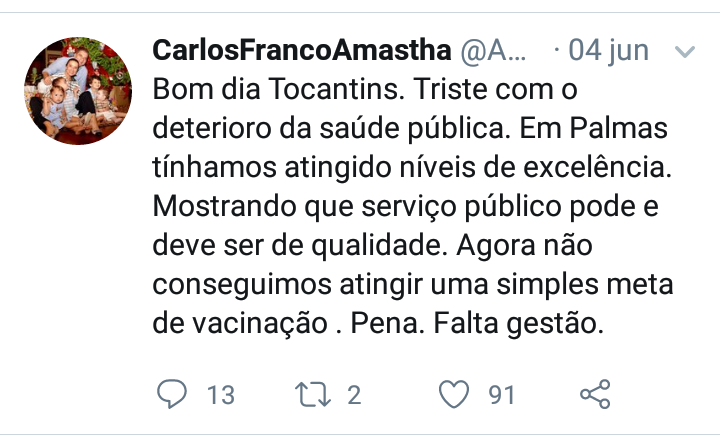
Task: Open CarlosFrancoAmastha's profile by name
Action: 300,50
